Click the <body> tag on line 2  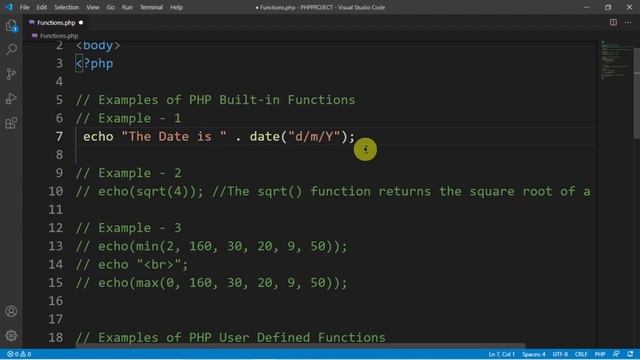pyautogui.click(x=98, y=45)
